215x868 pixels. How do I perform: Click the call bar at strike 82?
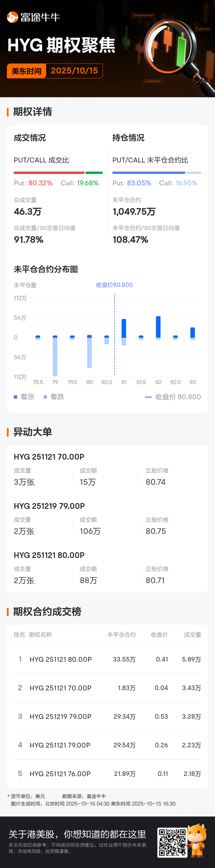point(158,327)
